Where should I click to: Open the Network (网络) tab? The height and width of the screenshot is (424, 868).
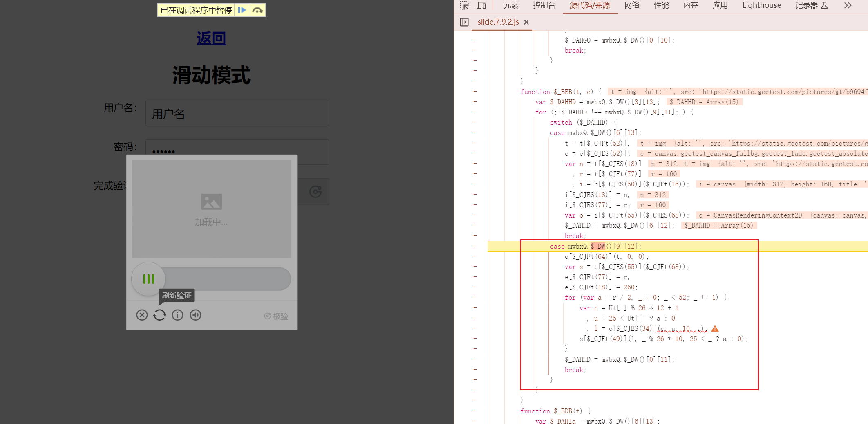click(x=632, y=5)
